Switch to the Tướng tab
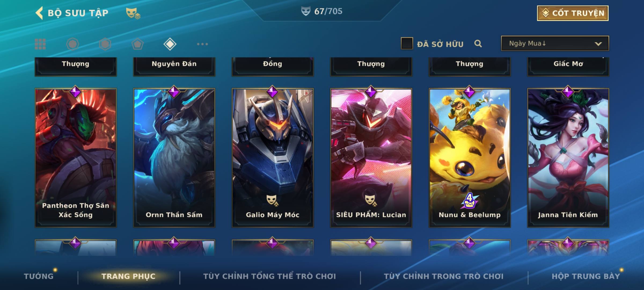 [39, 276]
